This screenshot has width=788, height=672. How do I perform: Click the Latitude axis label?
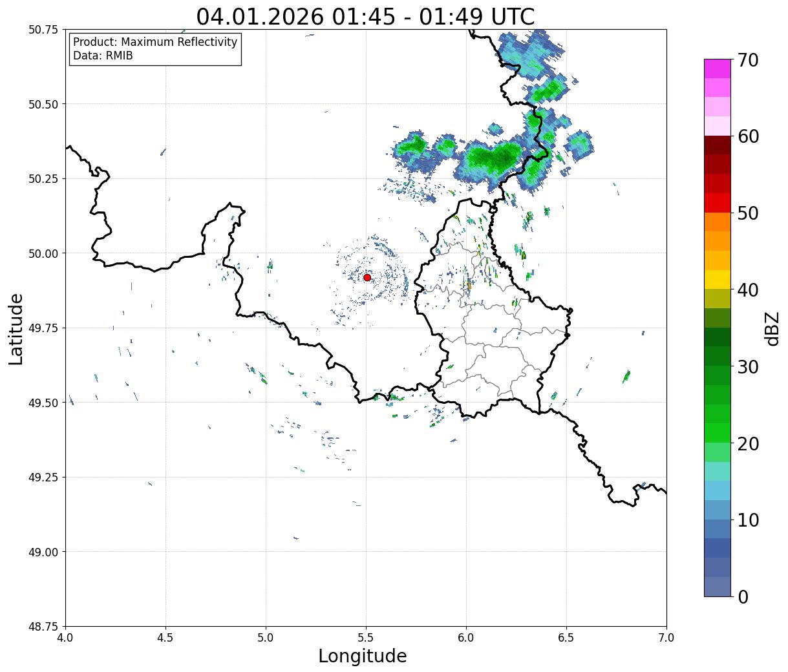tap(16, 328)
